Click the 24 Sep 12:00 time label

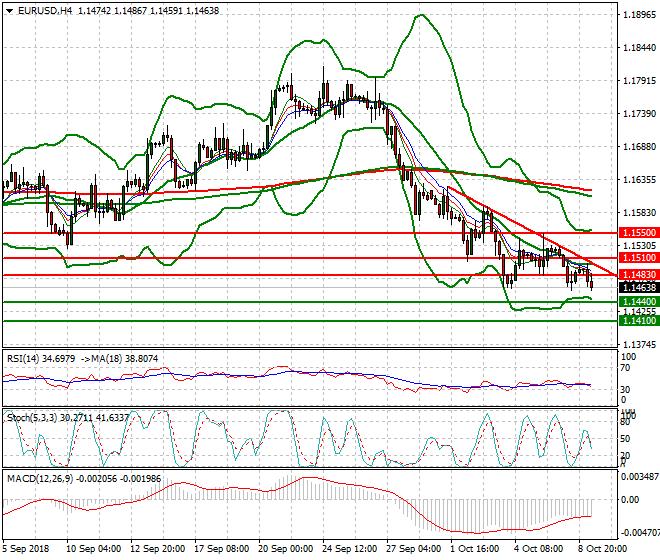pos(349,549)
